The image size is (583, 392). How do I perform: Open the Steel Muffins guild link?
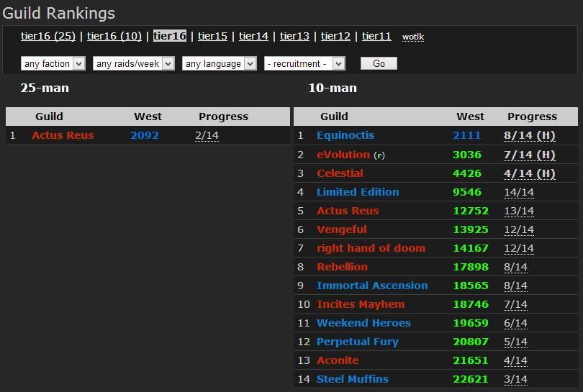click(353, 379)
